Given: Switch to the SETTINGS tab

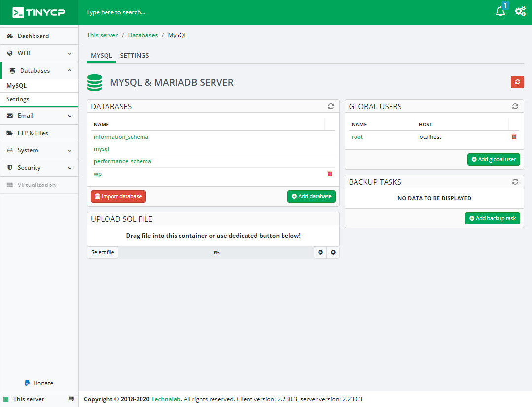Looking at the screenshot, I should click(x=135, y=56).
